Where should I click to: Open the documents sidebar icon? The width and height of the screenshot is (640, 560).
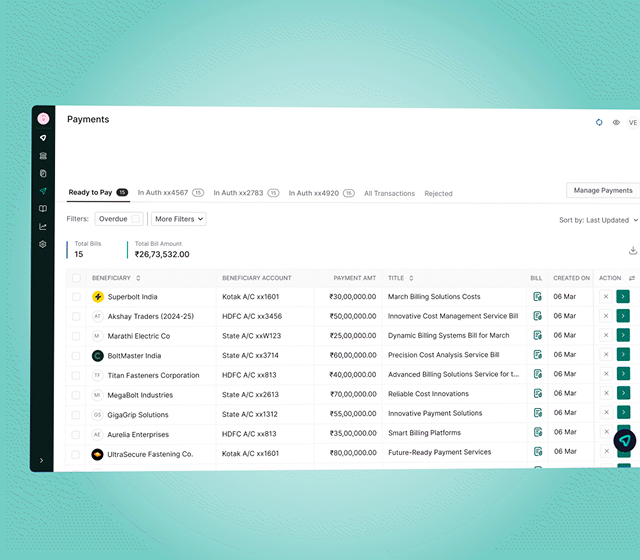click(43, 173)
